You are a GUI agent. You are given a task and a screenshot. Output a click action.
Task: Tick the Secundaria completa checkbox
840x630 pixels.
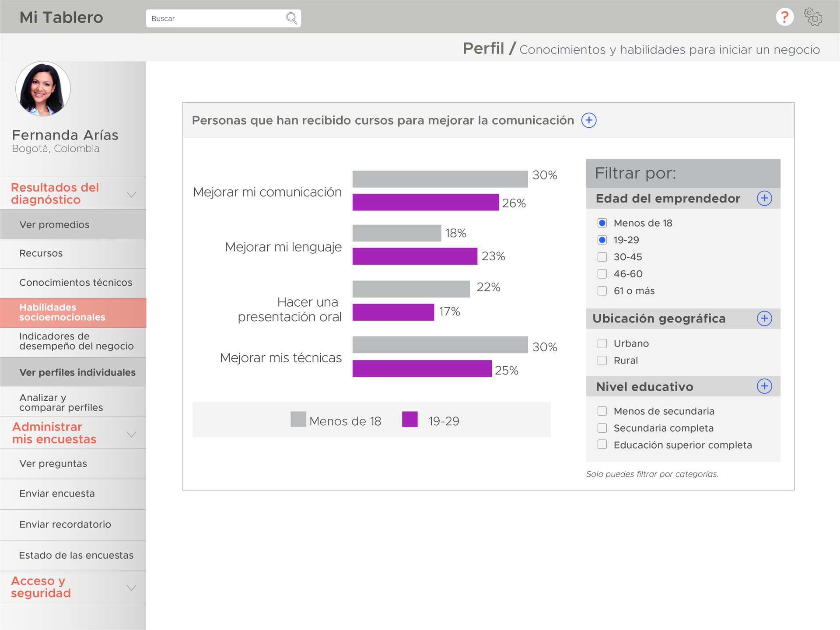602,428
